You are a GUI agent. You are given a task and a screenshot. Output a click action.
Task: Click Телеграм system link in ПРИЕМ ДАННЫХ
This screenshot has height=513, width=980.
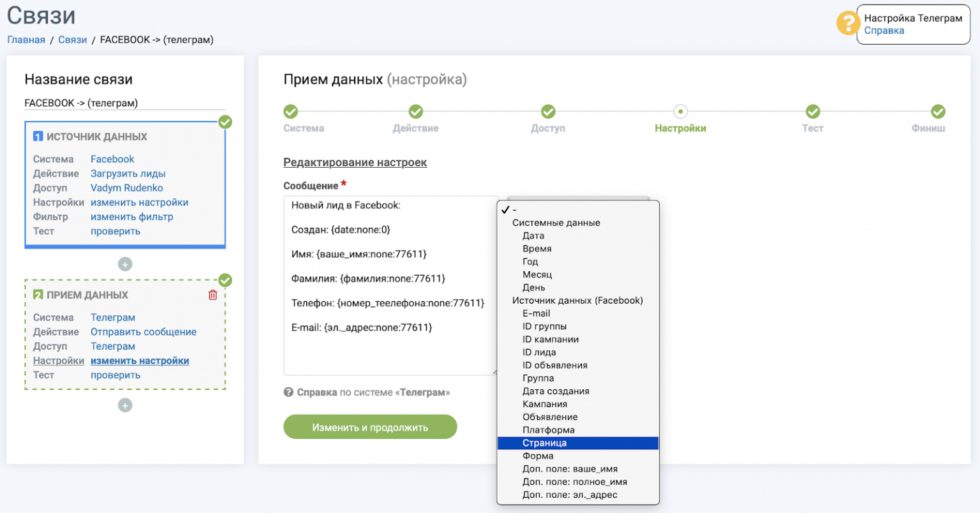point(113,317)
